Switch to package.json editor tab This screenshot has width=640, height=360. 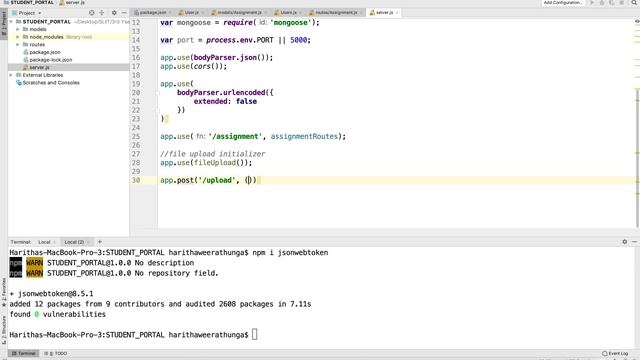point(153,13)
